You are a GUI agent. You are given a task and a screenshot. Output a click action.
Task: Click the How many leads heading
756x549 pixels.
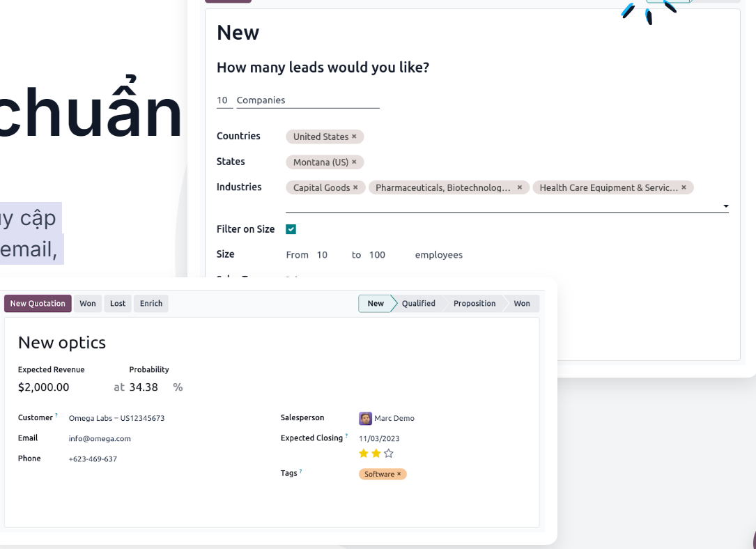tap(323, 68)
